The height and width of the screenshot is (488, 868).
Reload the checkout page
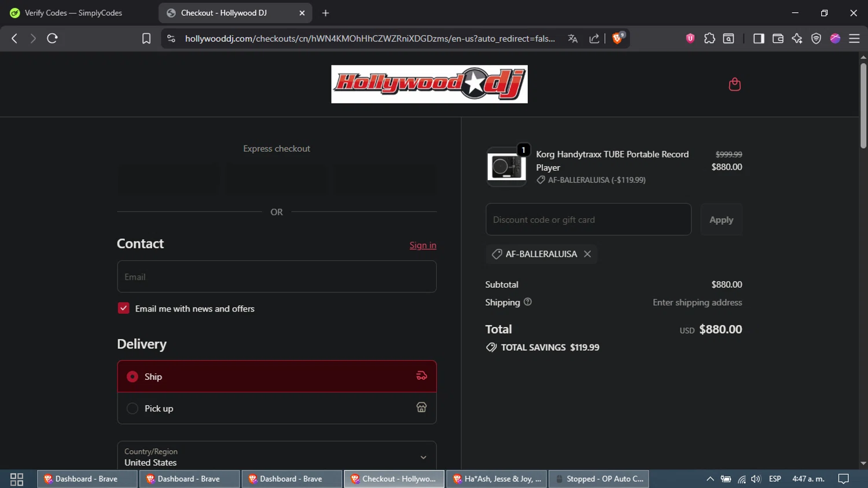click(x=52, y=38)
